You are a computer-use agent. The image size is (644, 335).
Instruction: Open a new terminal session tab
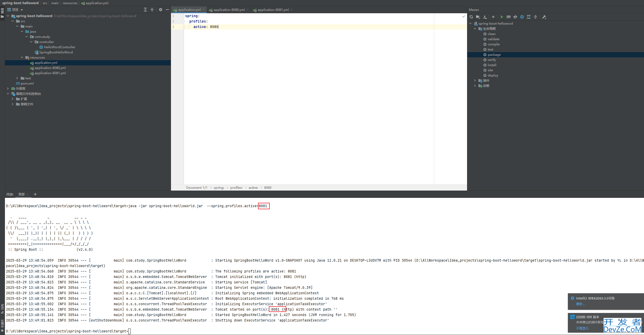coord(35,194)
